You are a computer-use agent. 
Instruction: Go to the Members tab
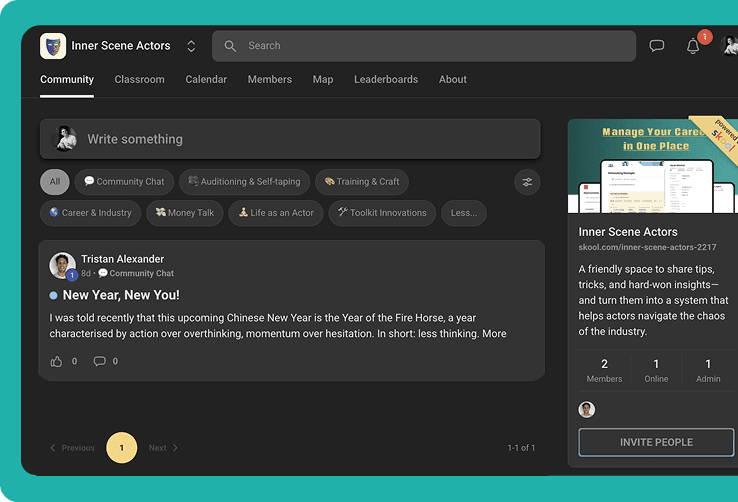[x=270, y=80]
